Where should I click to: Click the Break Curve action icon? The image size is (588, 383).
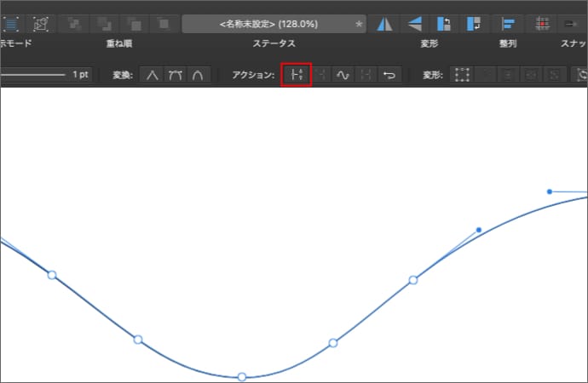[x=297, y=75]
